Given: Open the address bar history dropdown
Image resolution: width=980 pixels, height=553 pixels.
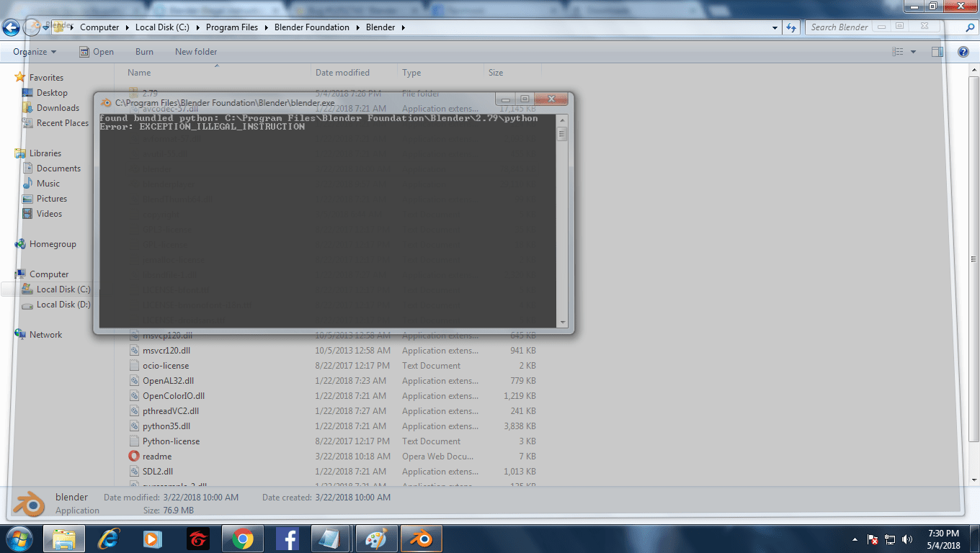Looking at the screenshot, I should click(776, 27).
